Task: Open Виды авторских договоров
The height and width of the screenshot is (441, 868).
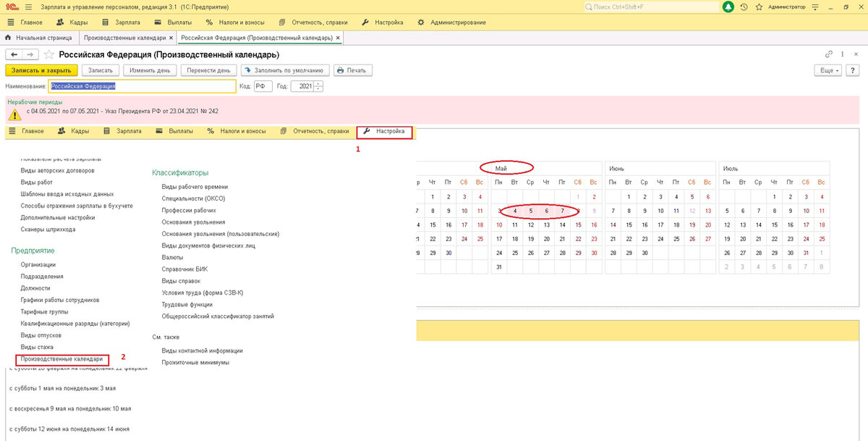Action: pyautogui.click(x=57, y=171)
